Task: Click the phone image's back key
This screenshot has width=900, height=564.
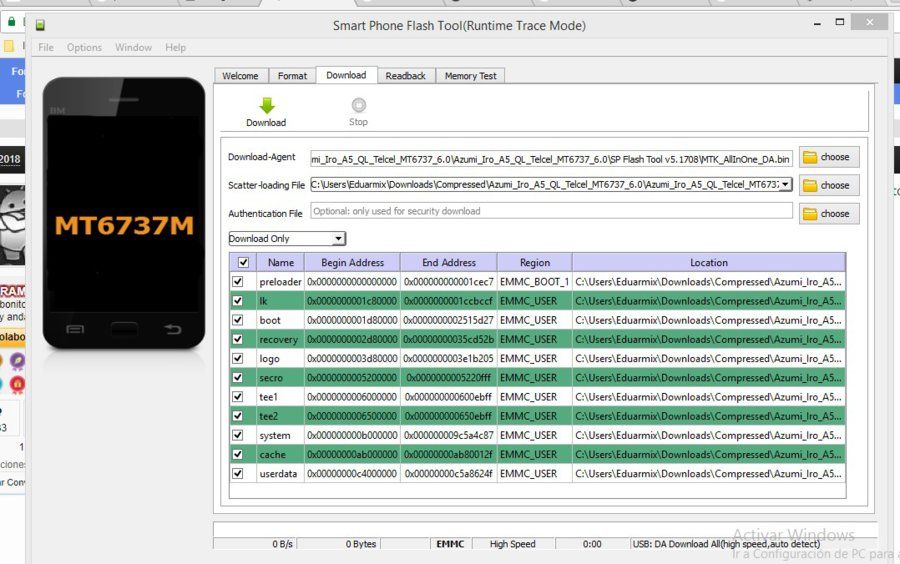Action: (172, 329)
